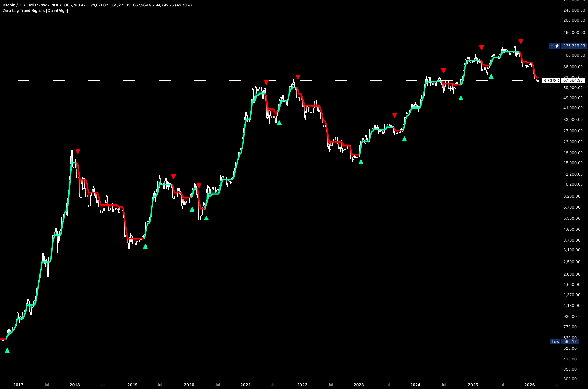Click the red sell triangle from mid-2024
588x389 pixels.
point(444,71)
